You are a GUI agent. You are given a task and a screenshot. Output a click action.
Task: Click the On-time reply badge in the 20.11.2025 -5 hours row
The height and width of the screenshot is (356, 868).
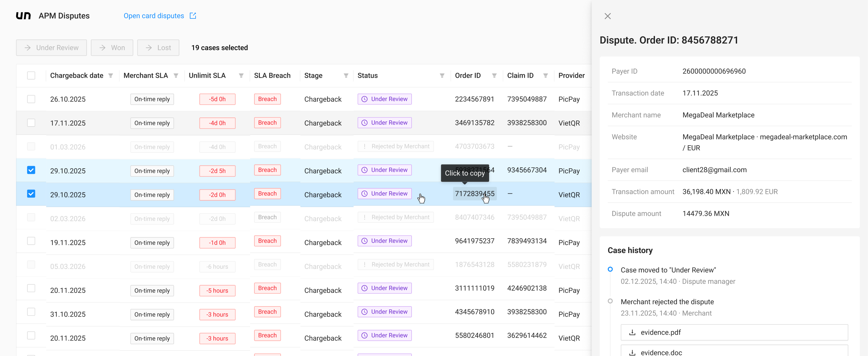(152, 291)
